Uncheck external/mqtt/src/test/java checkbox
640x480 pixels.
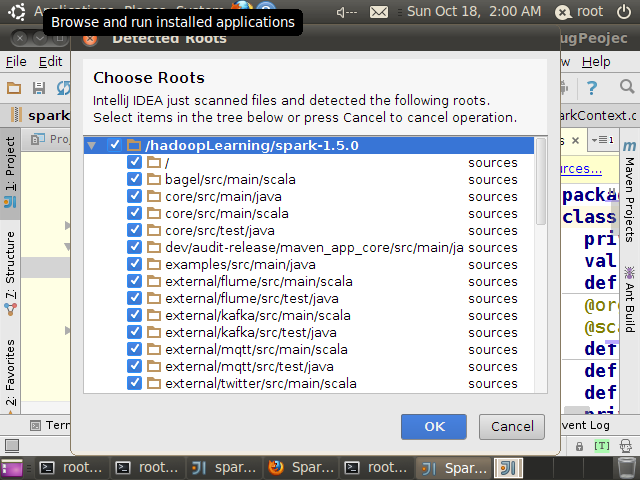coord(134,367)
